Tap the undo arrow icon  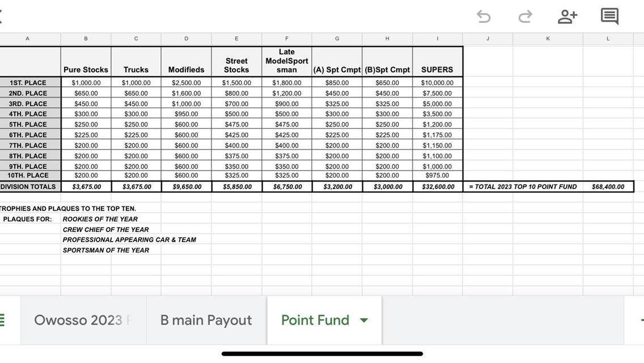pos(484,16)
